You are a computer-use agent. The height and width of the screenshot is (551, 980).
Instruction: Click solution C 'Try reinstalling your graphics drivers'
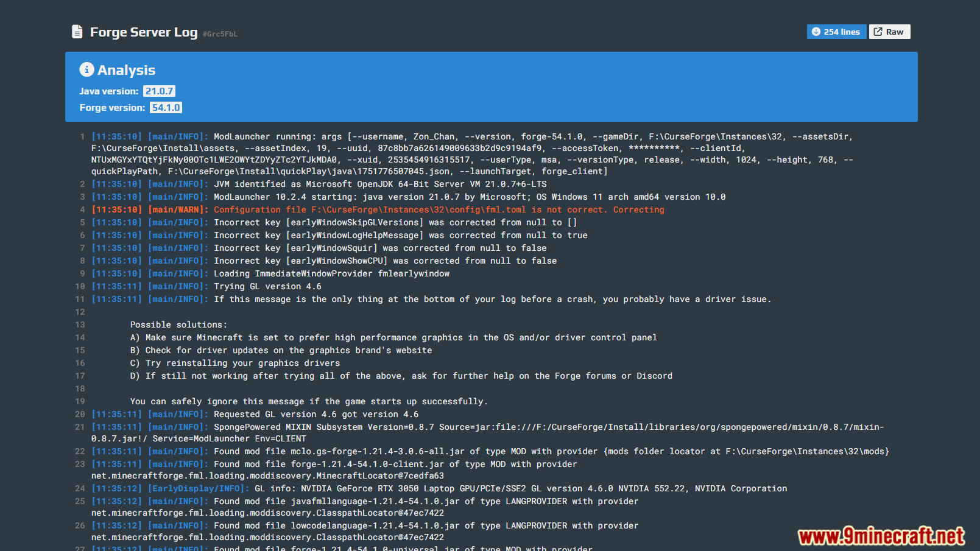235,363
